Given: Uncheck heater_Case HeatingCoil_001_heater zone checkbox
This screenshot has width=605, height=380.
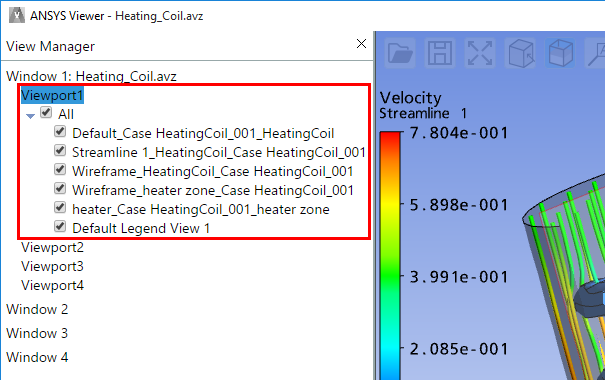Looking at the screenshot, I should pyautogui.click(x=60, y=208).
